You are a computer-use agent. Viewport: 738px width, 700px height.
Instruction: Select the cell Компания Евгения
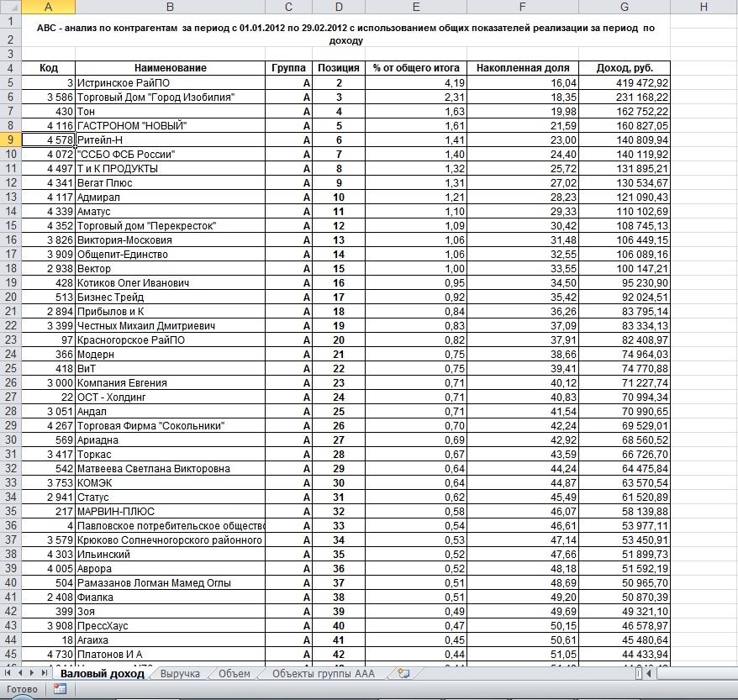[170, 382]
